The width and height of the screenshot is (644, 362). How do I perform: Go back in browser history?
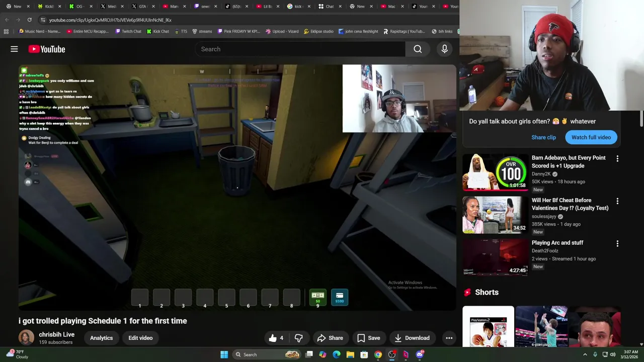pos(7,20)
